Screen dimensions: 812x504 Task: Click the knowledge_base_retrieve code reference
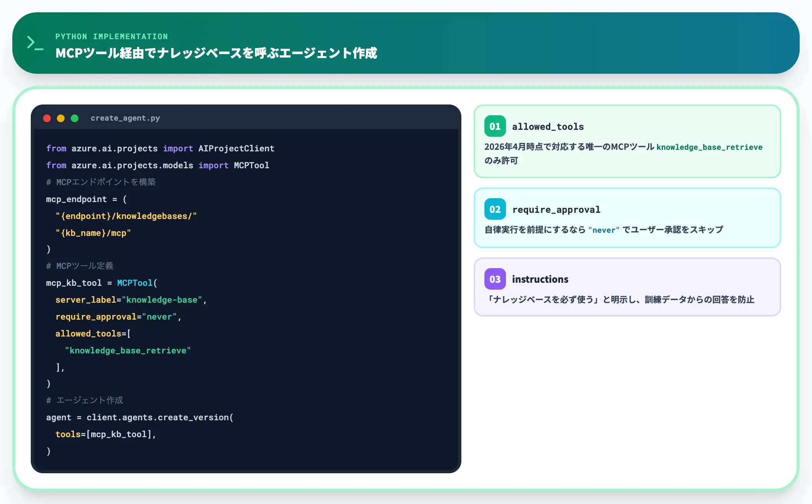click(x=709, y=147)
